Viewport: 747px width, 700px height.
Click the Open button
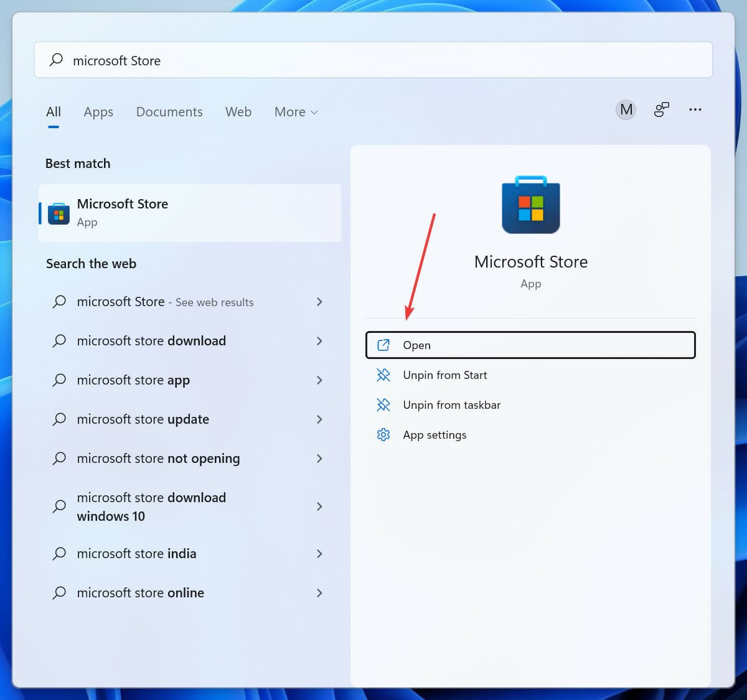point(530,345)
